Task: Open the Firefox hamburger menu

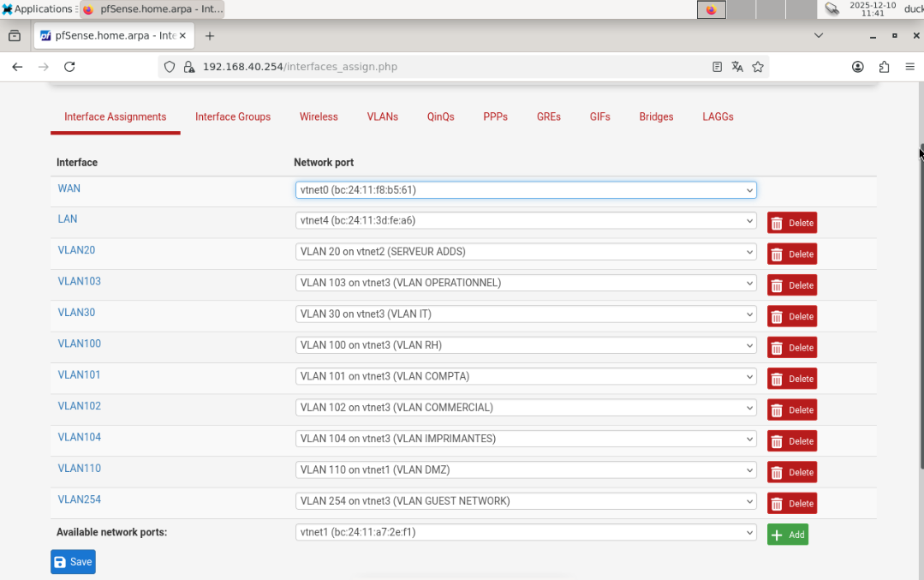Action: pyautogui.click(x=910, y=66)
